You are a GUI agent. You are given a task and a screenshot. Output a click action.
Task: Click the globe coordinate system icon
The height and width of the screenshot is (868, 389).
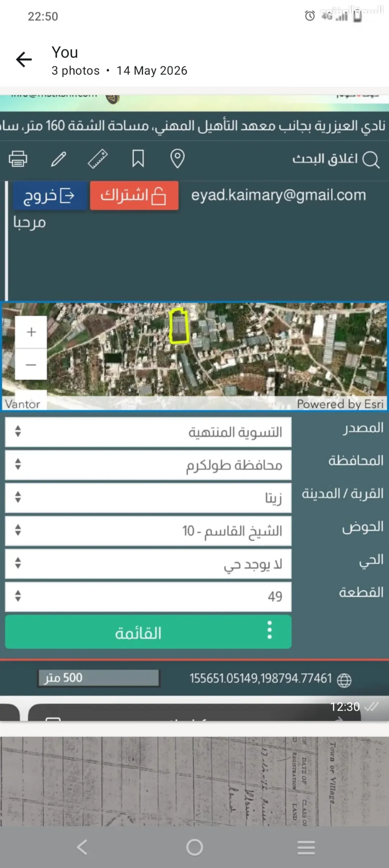(344, 680)
